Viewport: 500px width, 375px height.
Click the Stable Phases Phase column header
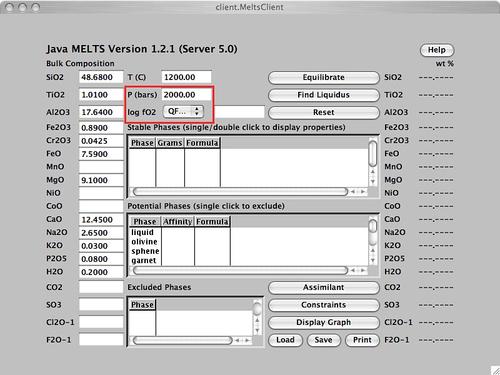(x=142, y=143)
